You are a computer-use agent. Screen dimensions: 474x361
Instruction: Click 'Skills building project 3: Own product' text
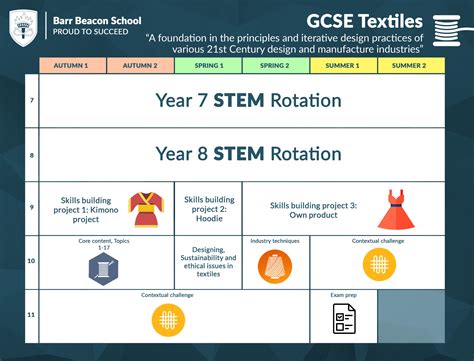click(x=313, y=210)
